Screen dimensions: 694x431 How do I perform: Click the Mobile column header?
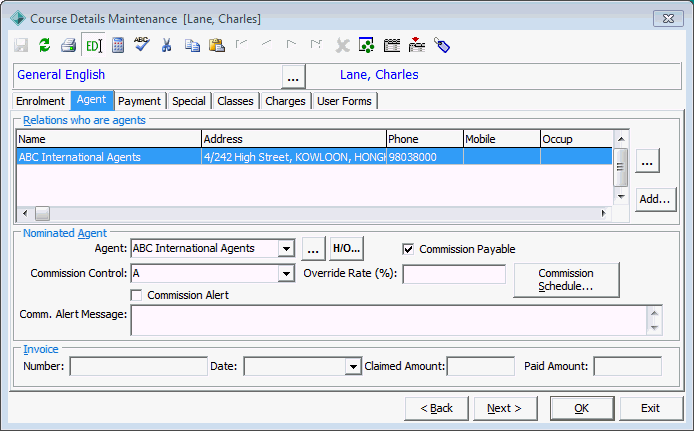(x=502, y=139)
